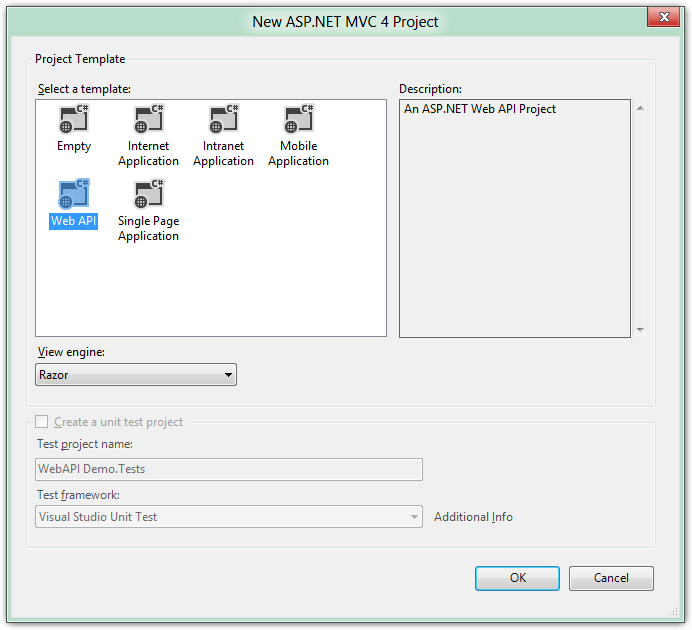Click the 'Intranet Application' label text

pyautogui.click(x=223, y=153)
